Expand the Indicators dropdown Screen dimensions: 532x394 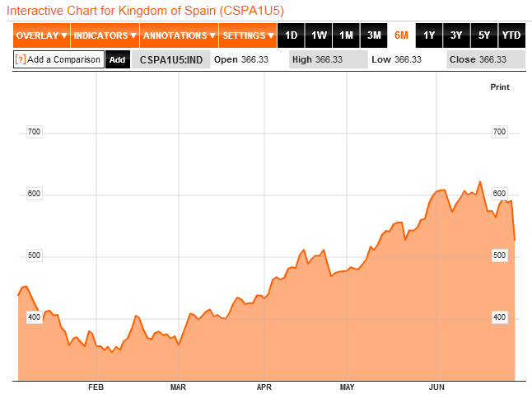point(105,35)
